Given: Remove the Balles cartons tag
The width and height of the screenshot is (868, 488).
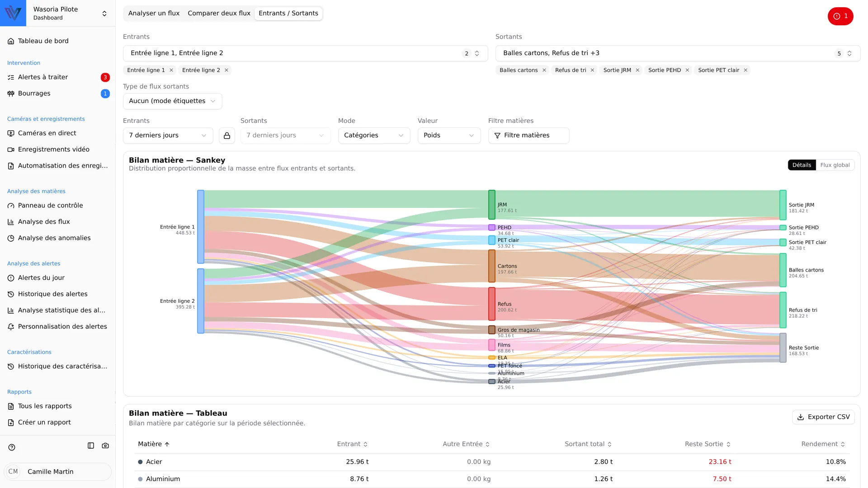Looking at the screenshot, I should [x=544, y=70].
